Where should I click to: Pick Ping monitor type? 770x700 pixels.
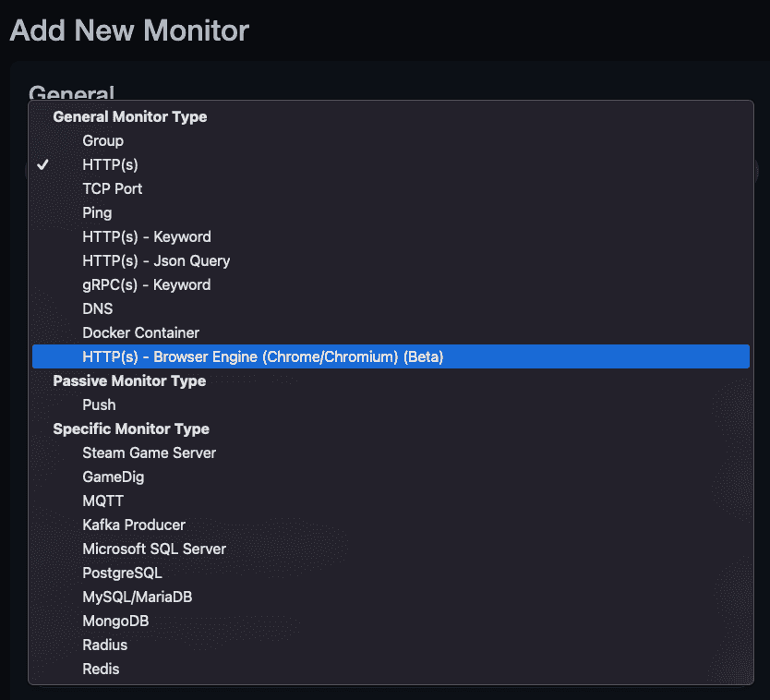point(97,212)
